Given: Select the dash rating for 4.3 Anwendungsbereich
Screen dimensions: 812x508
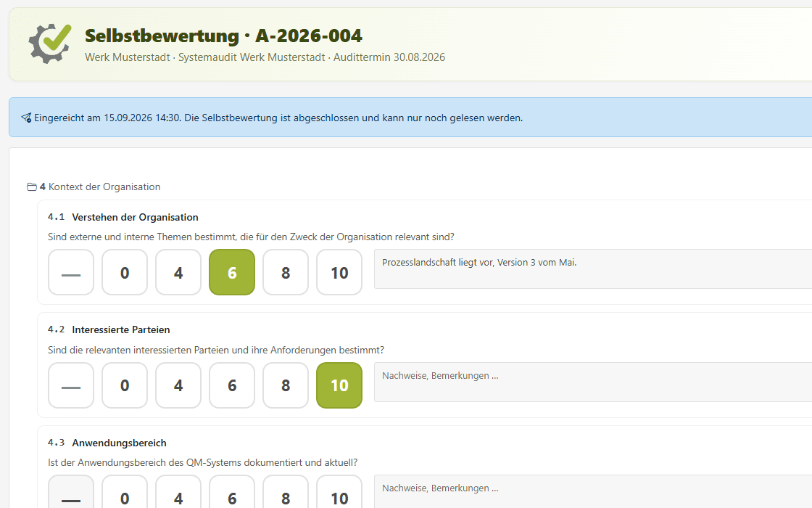Looking at the screenshot, I should coord(71,492).
